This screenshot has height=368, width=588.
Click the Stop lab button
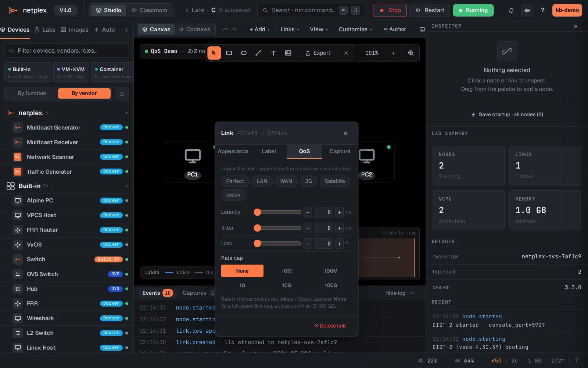[x=390, y=10]
